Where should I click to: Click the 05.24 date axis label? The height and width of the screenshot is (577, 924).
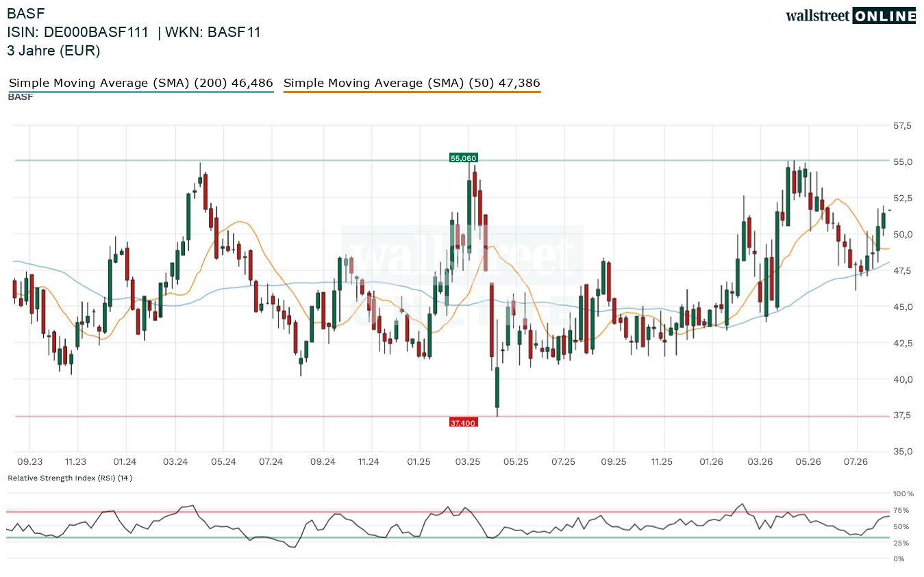coord(223,462)
